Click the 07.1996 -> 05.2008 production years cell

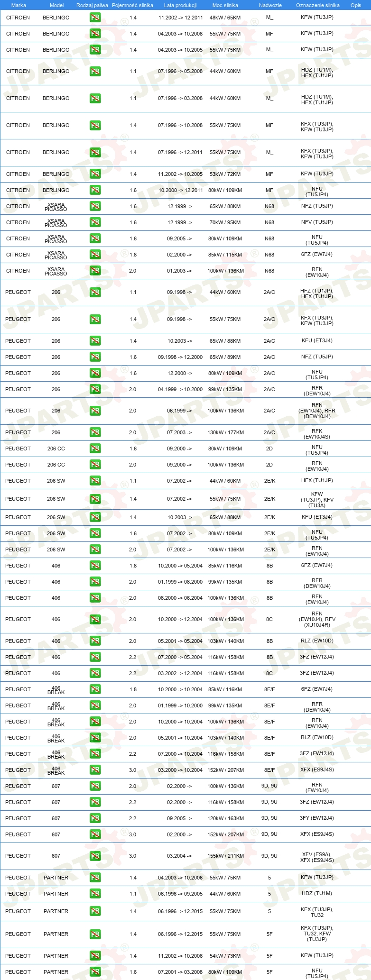click(180, 71)
